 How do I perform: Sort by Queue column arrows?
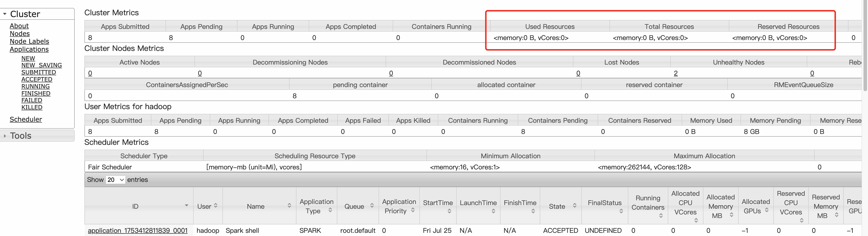point(372,205)
